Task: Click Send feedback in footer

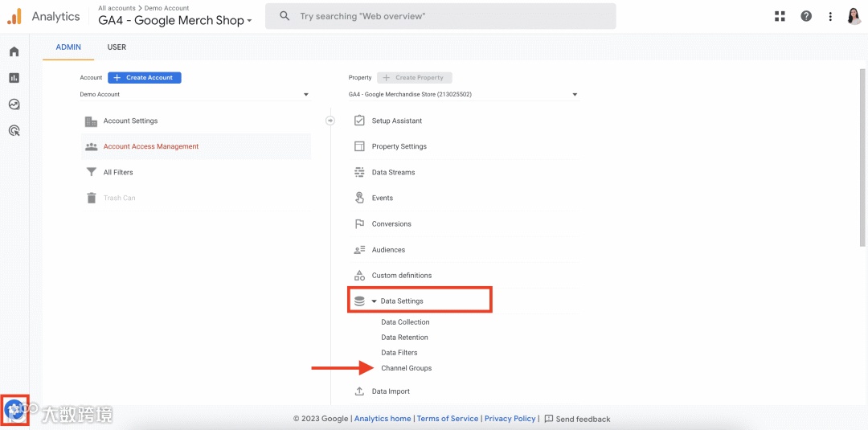Action: coord(577,419)
